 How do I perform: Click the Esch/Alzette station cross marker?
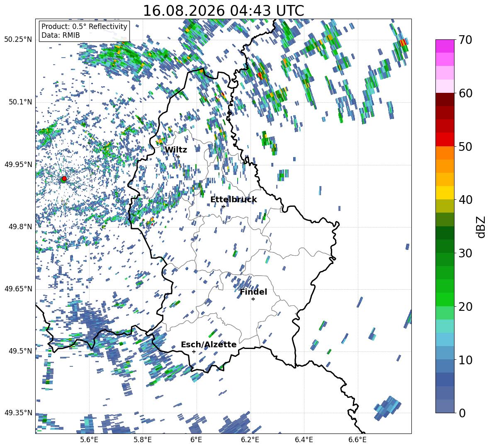194,351
